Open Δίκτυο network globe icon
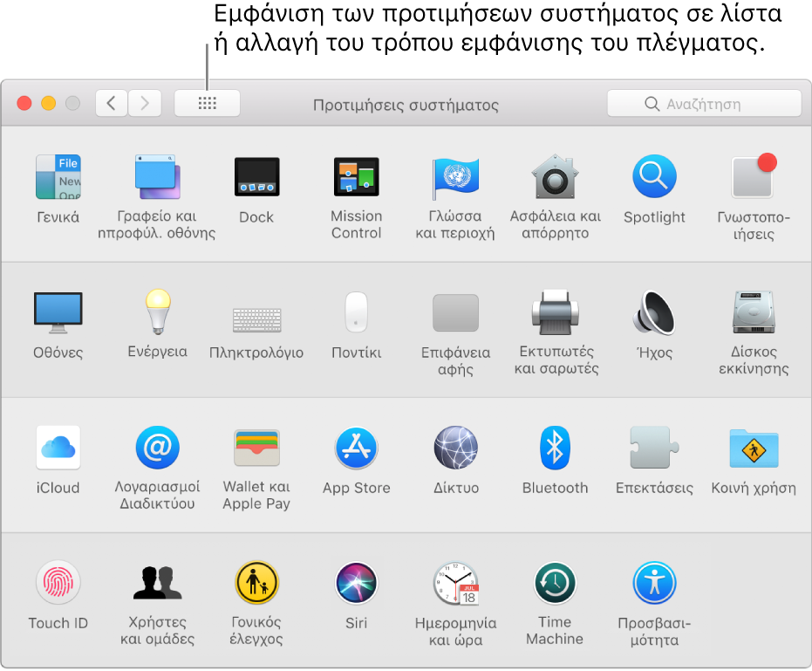This screenshot has height=671, width=812. (455, 448)
